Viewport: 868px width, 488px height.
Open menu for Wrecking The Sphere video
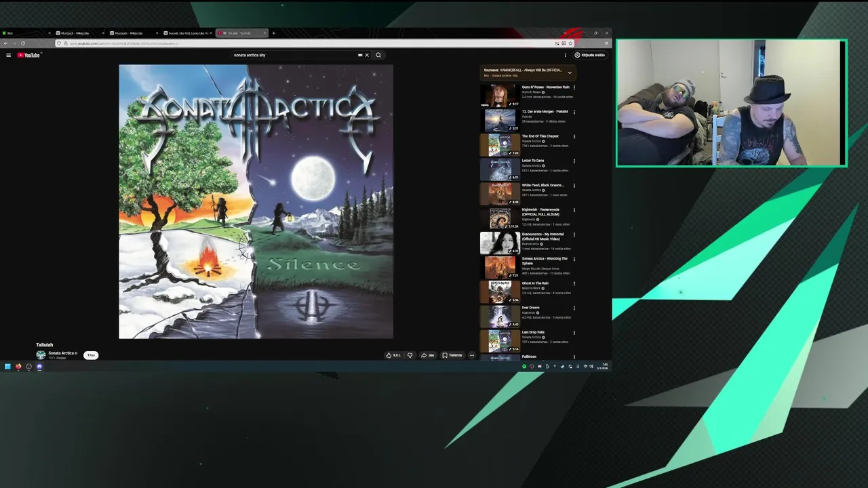coord(574,259)
